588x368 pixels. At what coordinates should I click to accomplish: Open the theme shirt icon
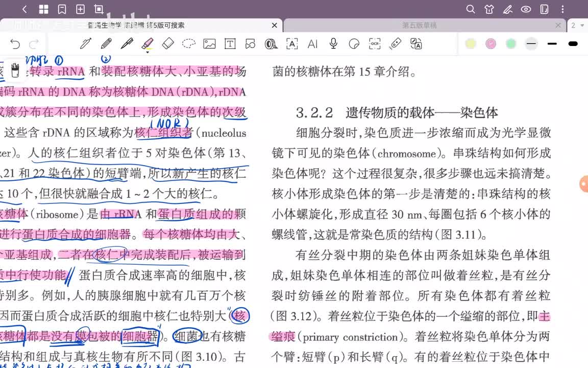pyautogui.click(x=489, y=9)
